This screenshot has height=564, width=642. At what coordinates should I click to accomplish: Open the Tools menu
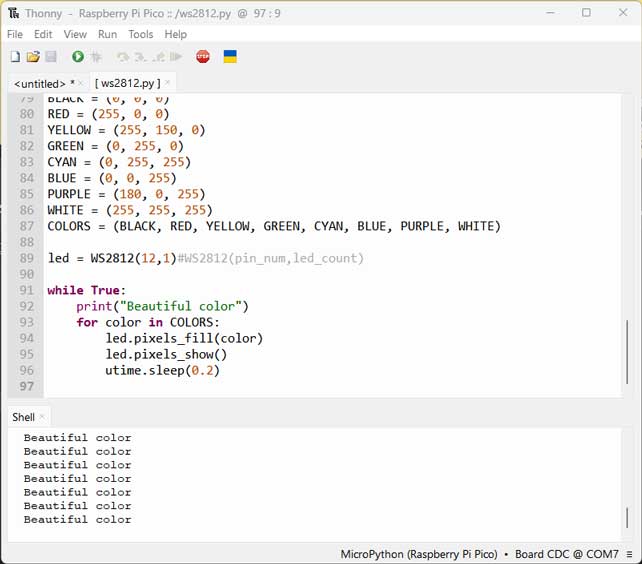(140, 34)
